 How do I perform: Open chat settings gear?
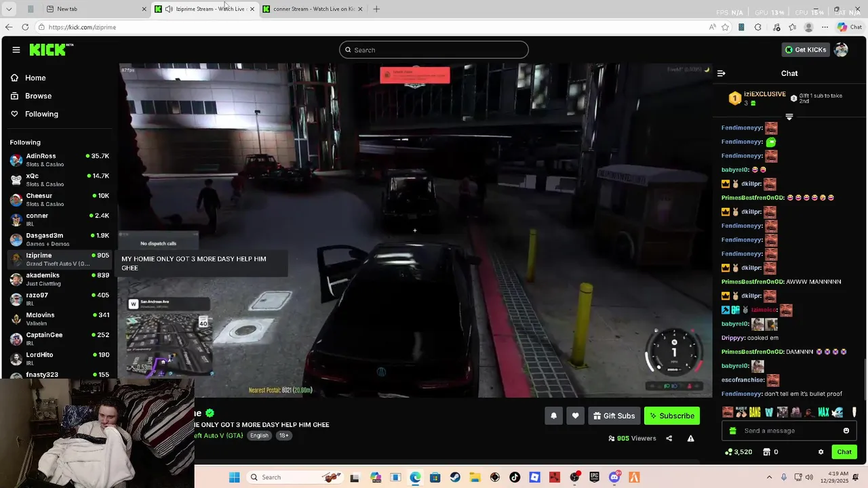click(821, 452)
